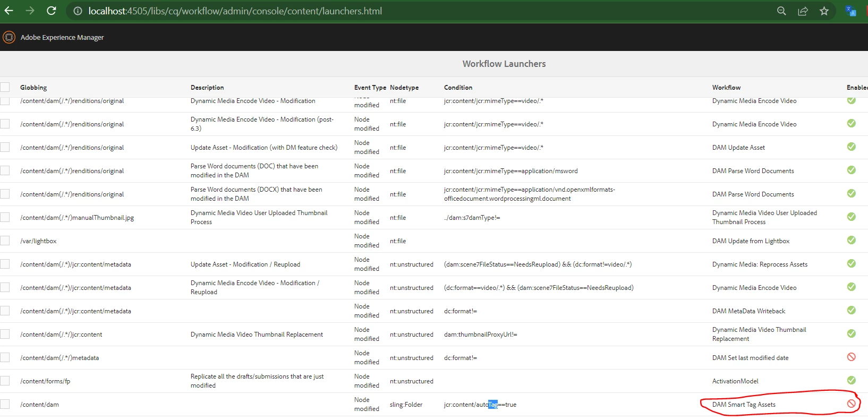
Task: Select the /content/forms/fp launcher checkbox
Action: tap(5, 381)
